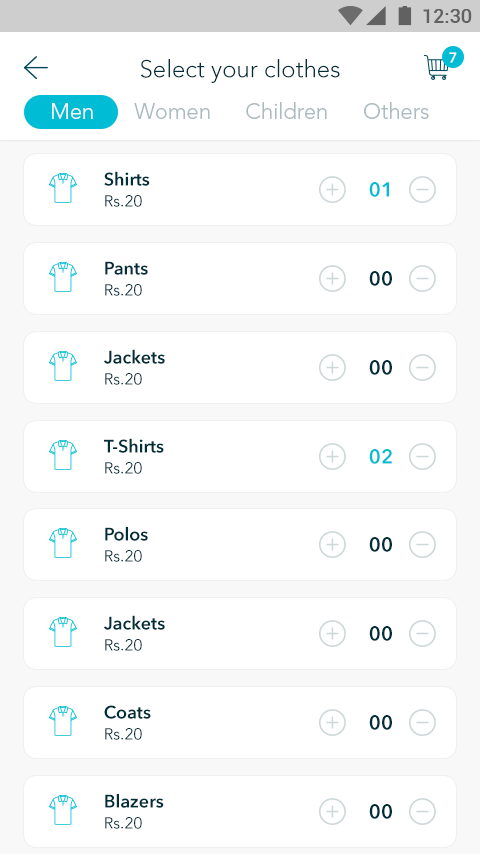The image size is (480, 854).
Task: Open the shopping cart with 7 items
Action: tap(442, 64)
